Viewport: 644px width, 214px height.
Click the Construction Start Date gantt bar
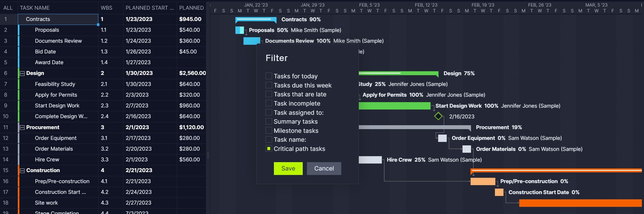(499, 192)
